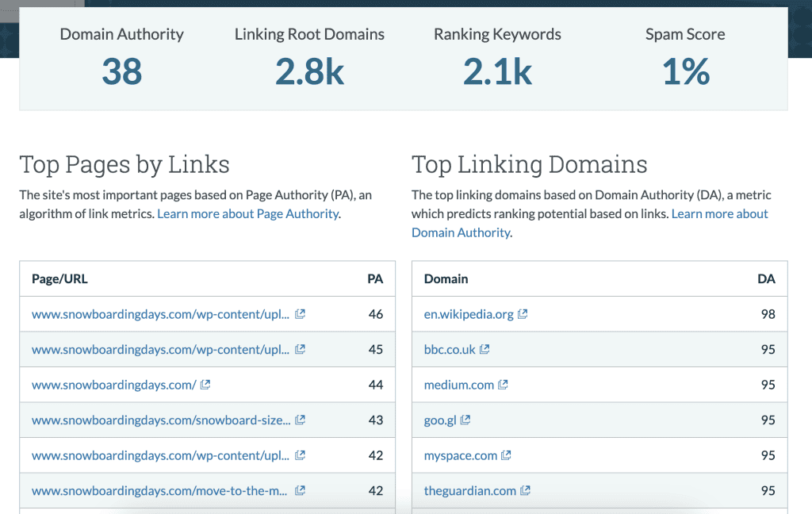
Task: Click the 'Domain Authority' metric label
Action: pos(121,34)
